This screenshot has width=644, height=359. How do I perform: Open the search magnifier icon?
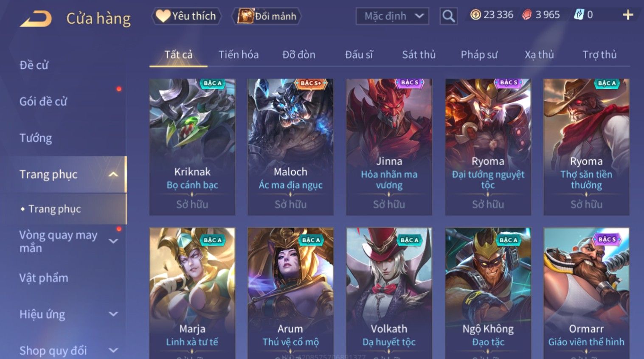(448, 16)
